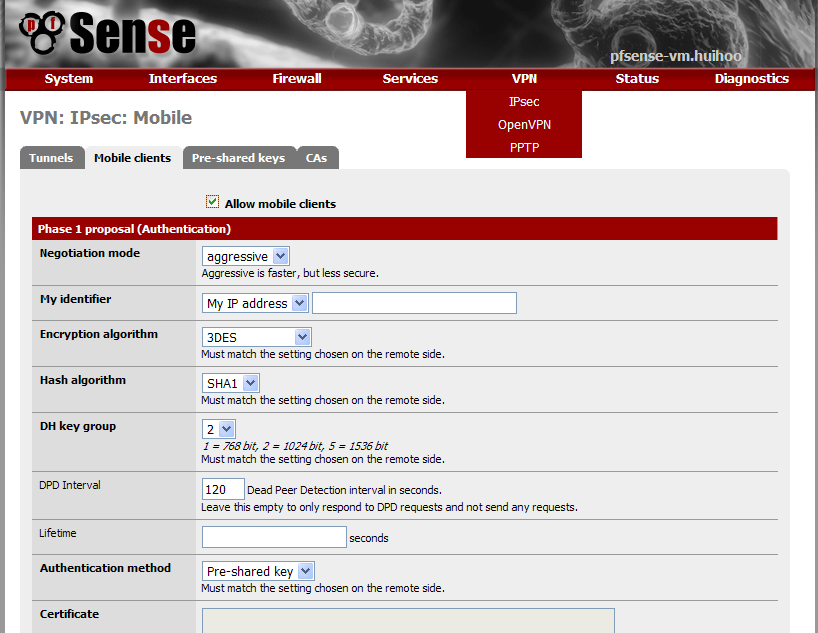Expand the DH key group dropdown
The height and width of the screenshot is (633, 818).
tap(219, 429)
